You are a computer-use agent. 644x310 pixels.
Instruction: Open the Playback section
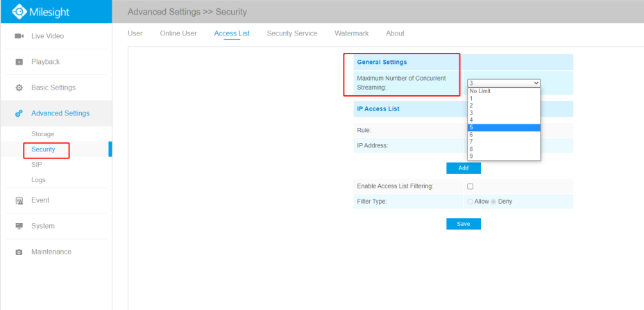(46, 62)
